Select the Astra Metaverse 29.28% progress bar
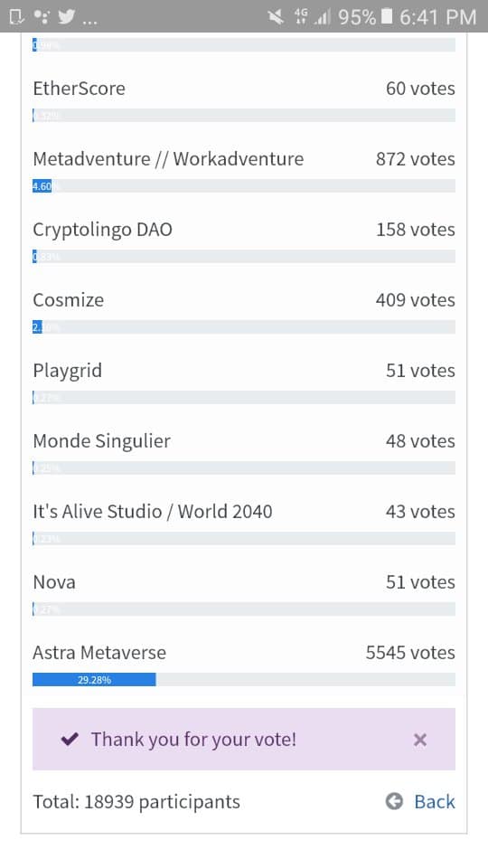488x868 pixels. [x=244, y=679]
